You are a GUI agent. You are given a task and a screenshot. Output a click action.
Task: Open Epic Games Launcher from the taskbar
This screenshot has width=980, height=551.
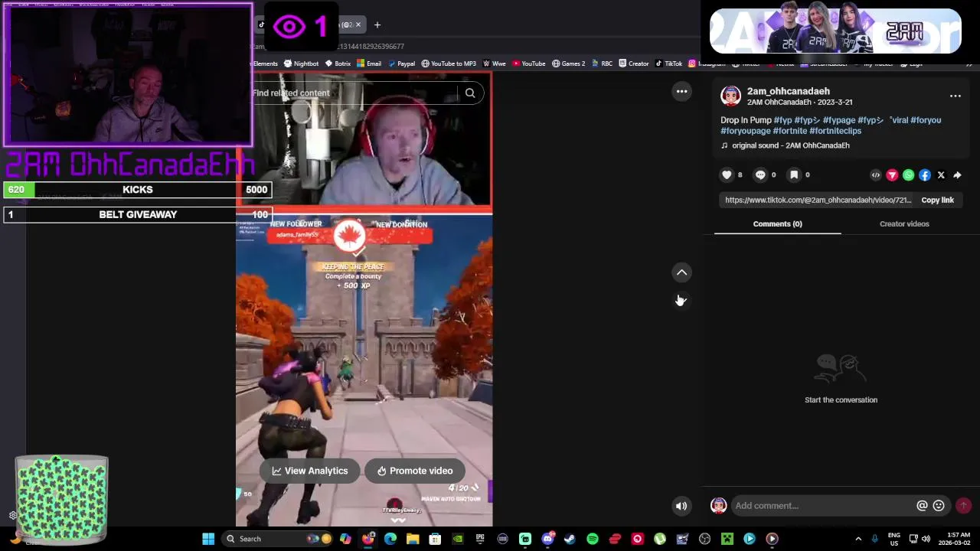click(480, 539)
